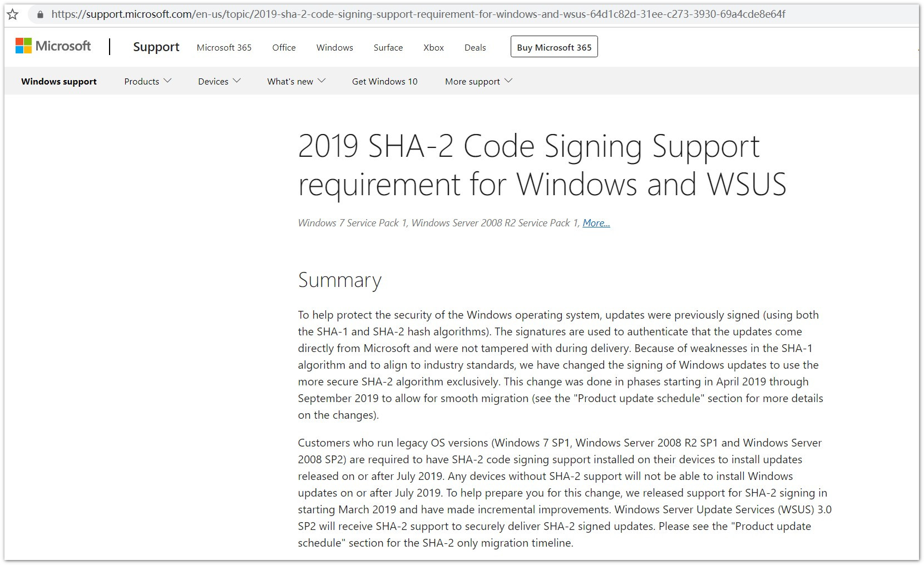
Task: Click the URL address bar field
Action: [418, 14]
